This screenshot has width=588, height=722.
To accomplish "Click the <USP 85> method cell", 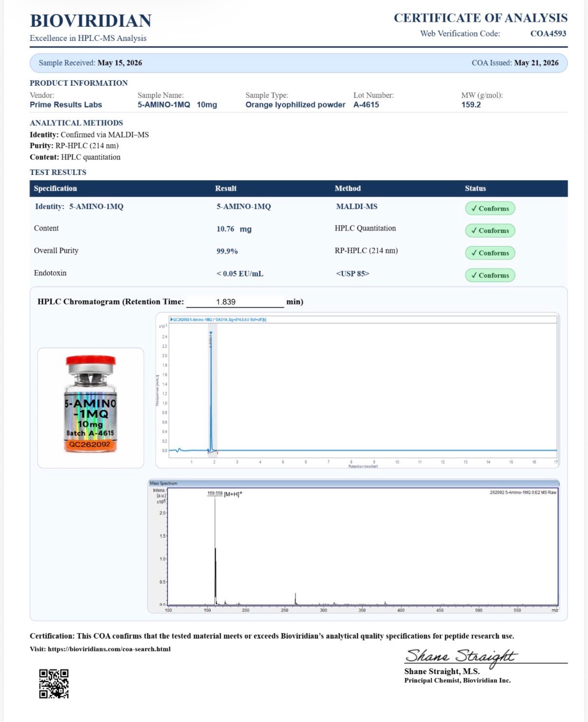I will (353, 273).
